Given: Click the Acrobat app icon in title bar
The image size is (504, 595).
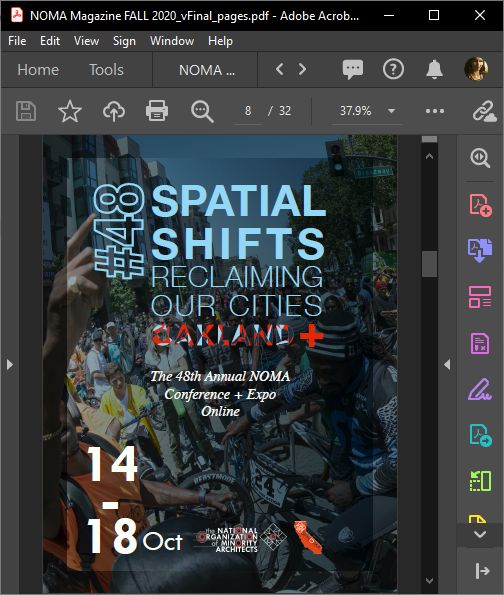Looking at the screenshot, I should [x=17, y=15].
